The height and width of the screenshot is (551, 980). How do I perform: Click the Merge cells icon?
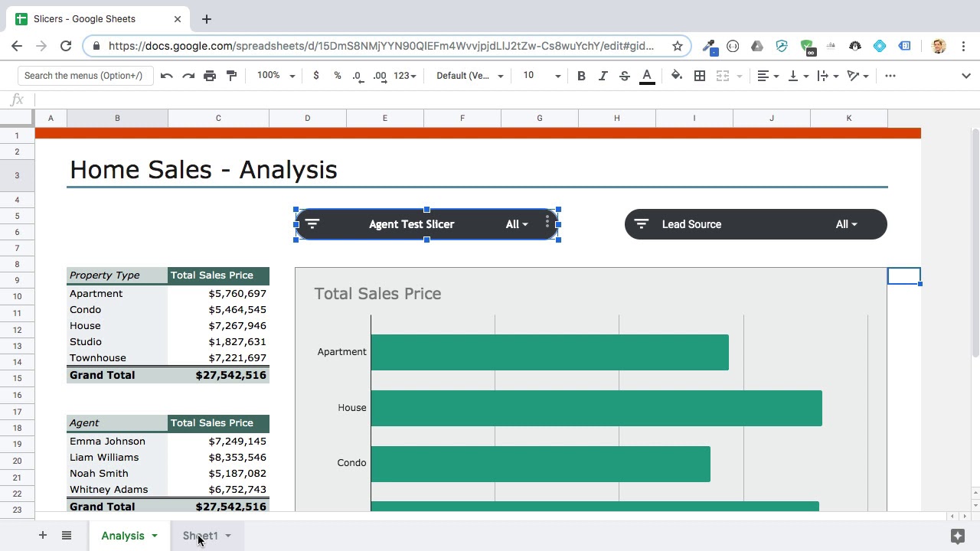click(x=722, y=76)
